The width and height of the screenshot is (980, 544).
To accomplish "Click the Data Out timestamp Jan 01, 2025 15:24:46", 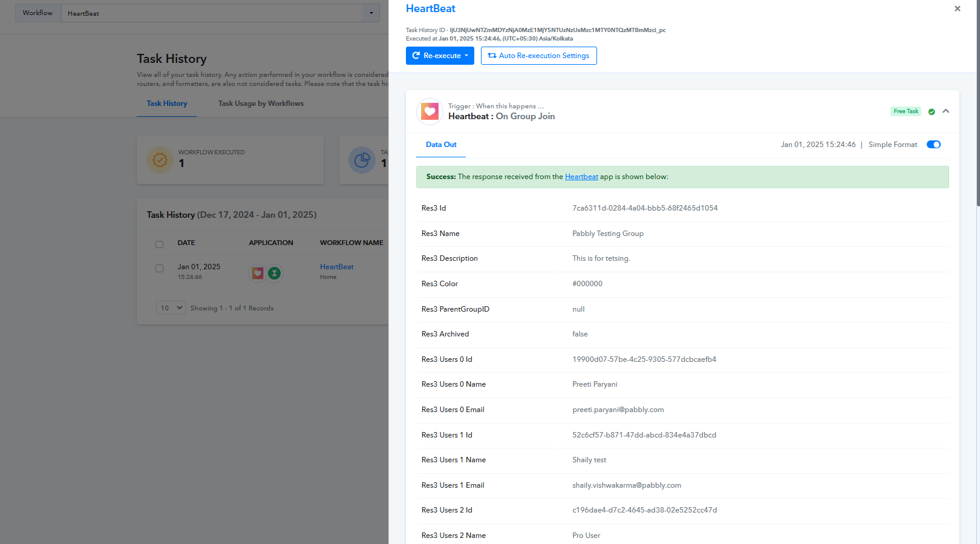I will (818, 145).
